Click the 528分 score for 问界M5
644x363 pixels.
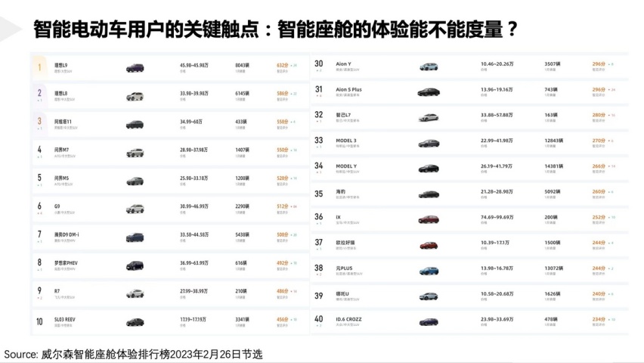283,178
